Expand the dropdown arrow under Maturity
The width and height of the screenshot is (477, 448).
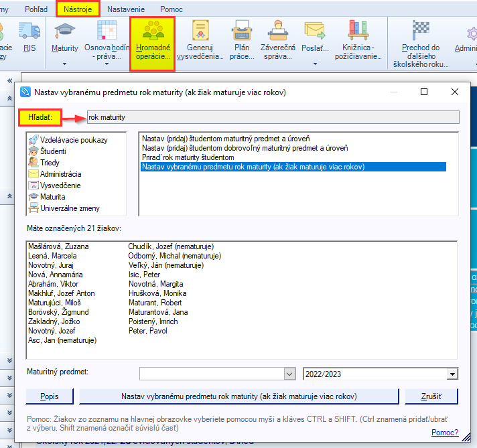tap(65, 64)
